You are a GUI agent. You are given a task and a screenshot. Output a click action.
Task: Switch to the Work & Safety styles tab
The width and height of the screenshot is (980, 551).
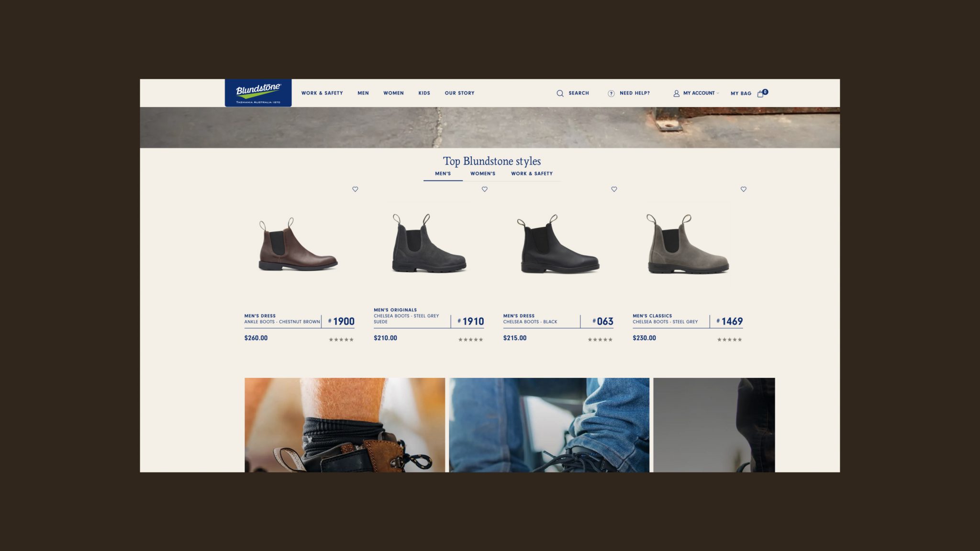click(x=532, y=174)
